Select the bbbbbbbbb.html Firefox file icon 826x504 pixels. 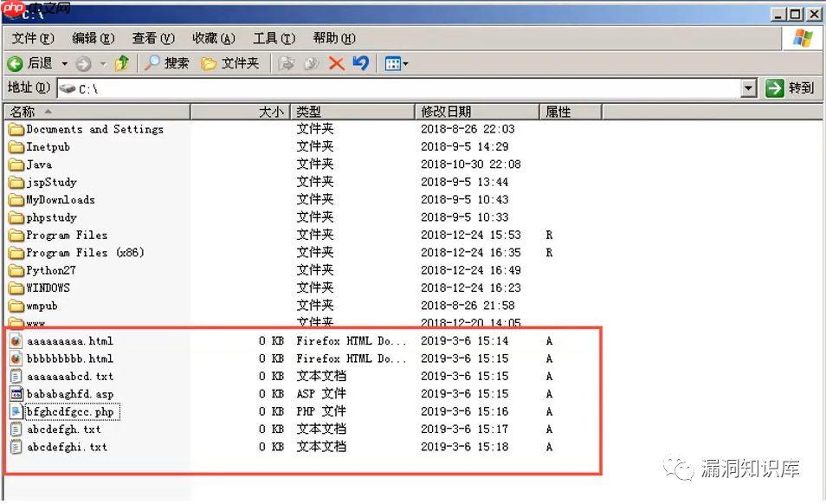pyautogui.click(x=16, y=359)
